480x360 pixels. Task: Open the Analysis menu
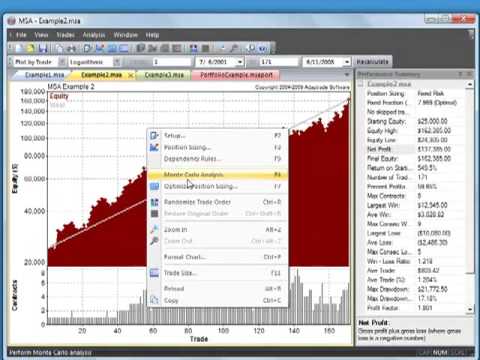(94, 35)
